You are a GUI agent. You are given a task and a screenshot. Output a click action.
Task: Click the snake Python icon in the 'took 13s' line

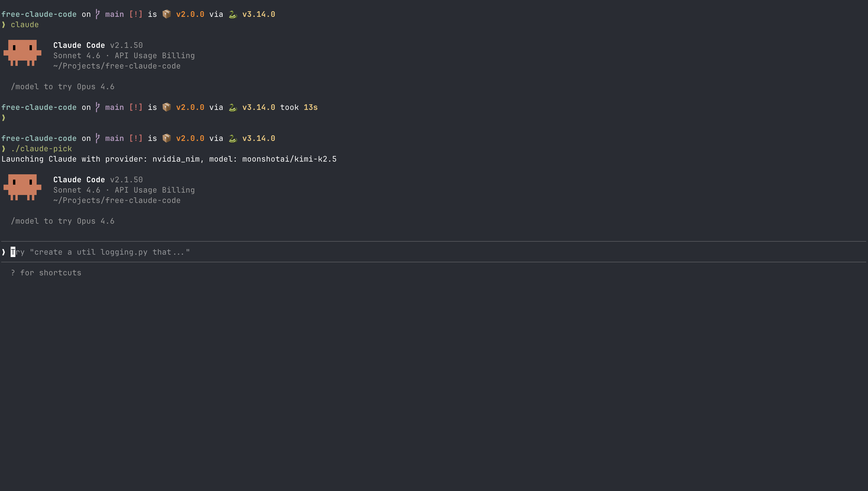tap(233, 107)
